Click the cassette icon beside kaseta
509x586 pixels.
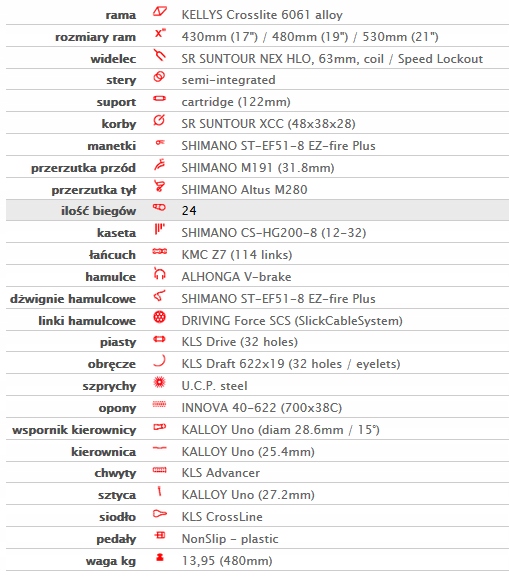pyautogui.click(x=160, y=229)
